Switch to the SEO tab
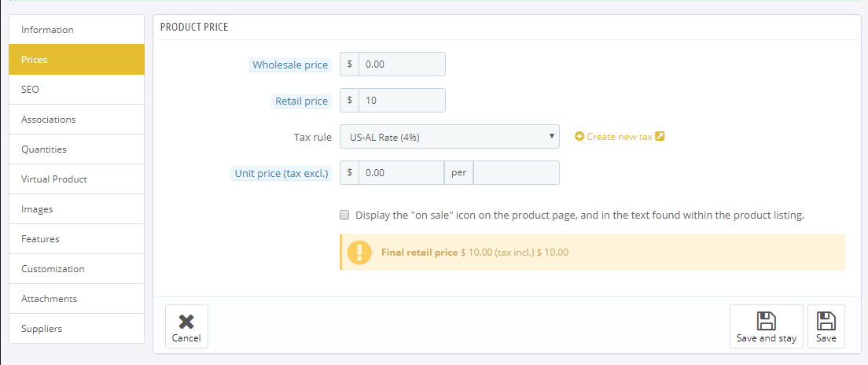Viewport: 868px width, 365px height. [76, 89]
